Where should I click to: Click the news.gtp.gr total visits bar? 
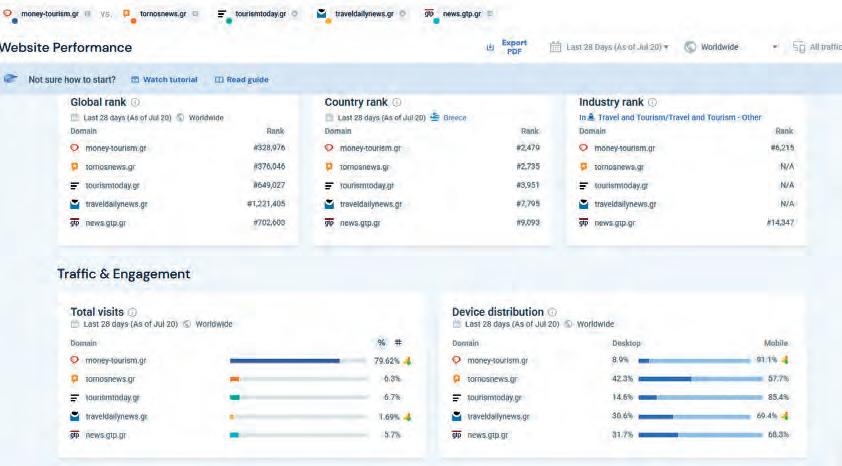tap(298, 435)
